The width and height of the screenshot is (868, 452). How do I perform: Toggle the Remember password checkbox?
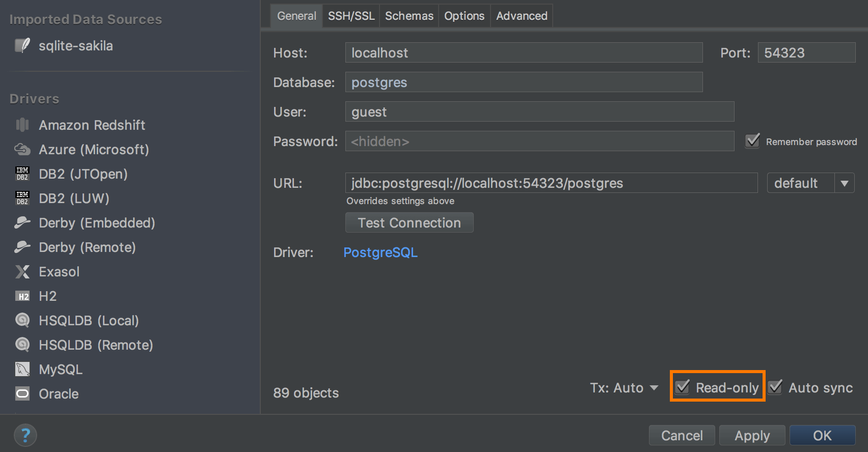pyautogui.click(x=752, y=141)
